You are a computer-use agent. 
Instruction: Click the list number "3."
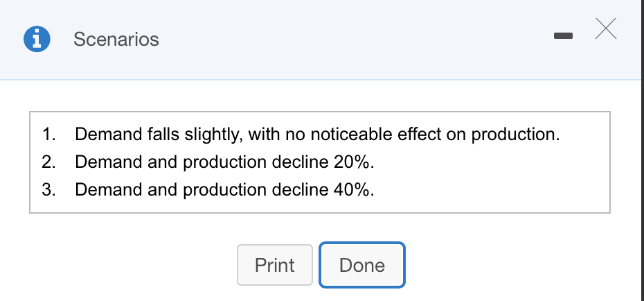[x=49, y=189]
